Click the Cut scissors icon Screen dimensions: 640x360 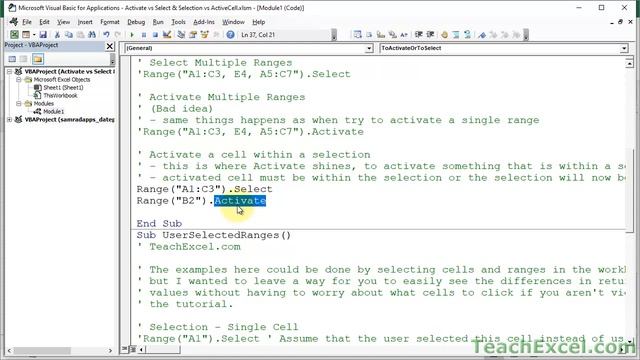point(58,35)
